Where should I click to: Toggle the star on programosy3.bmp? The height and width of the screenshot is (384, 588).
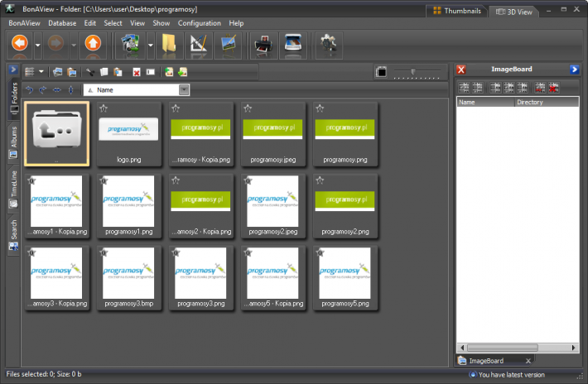104,253
